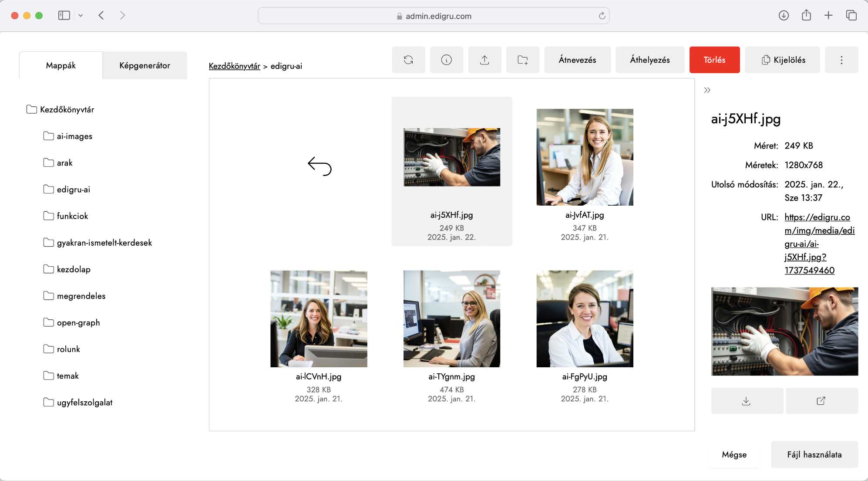Toggle the Safari sidebar icon
Image resolution: width=868 pixels, height=481 pixels.
64,15
